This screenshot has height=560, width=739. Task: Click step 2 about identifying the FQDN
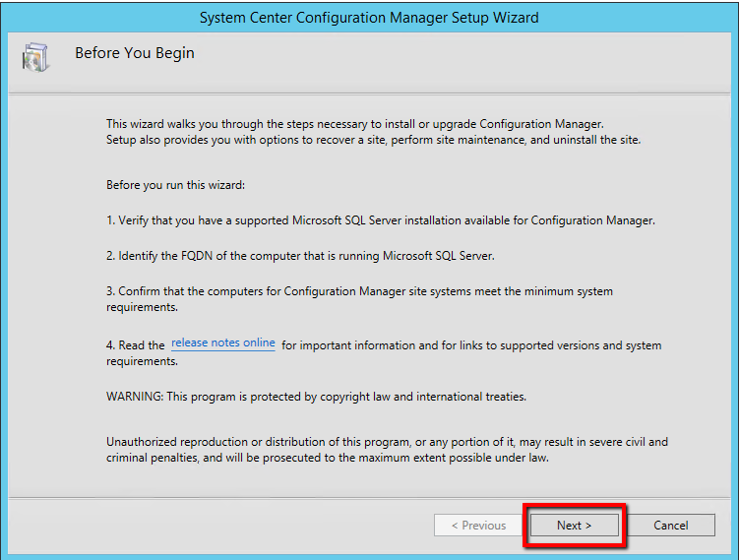[x=300, y=256]
